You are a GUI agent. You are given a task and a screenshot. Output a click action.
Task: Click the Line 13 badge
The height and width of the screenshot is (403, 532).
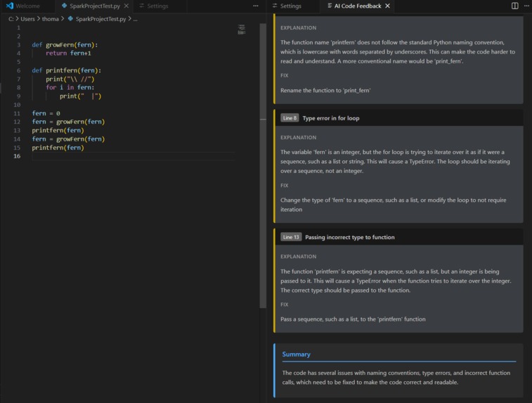[291, 237]
